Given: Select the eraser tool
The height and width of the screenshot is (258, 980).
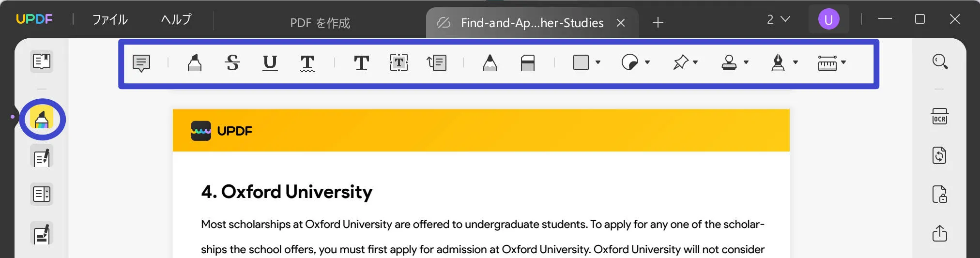Looking at the screenshot, I should 528,62.
